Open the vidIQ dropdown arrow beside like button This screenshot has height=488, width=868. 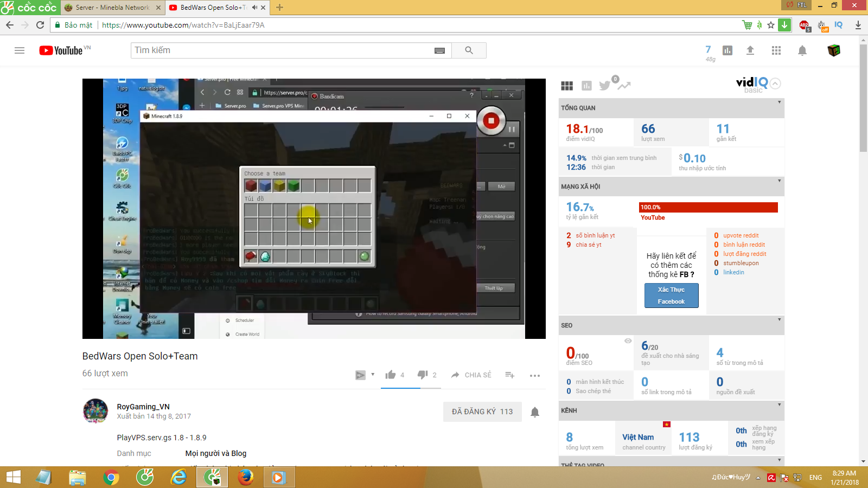373,375
